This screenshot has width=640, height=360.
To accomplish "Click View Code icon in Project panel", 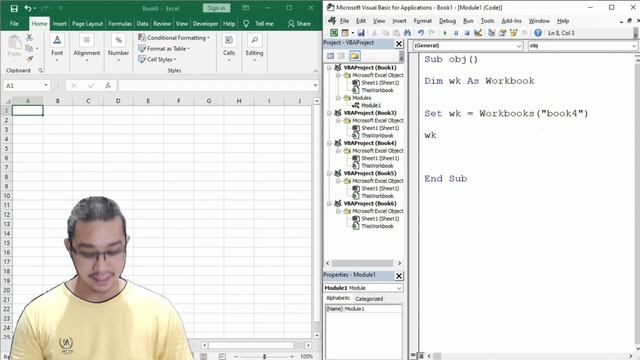I will [x=330, y=56].
